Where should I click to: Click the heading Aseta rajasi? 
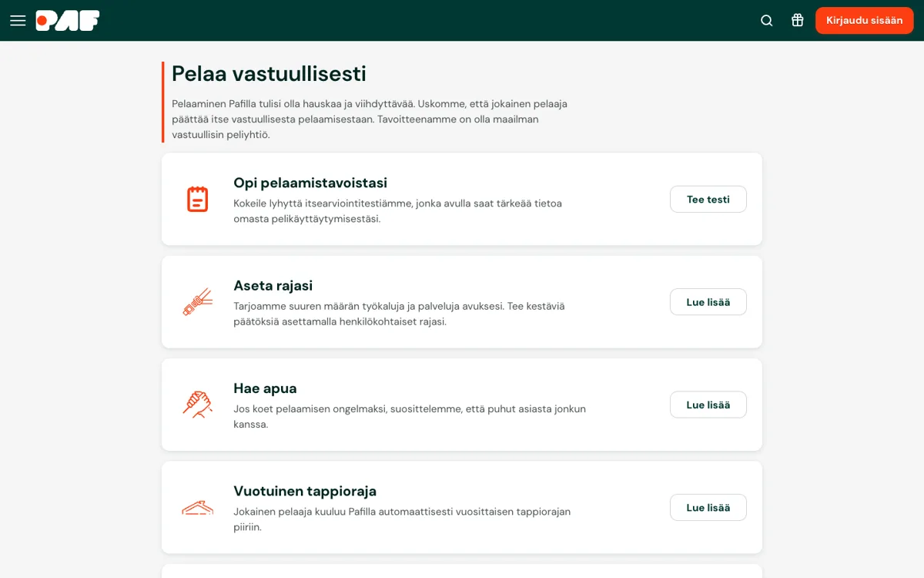(x=273, y=285)
